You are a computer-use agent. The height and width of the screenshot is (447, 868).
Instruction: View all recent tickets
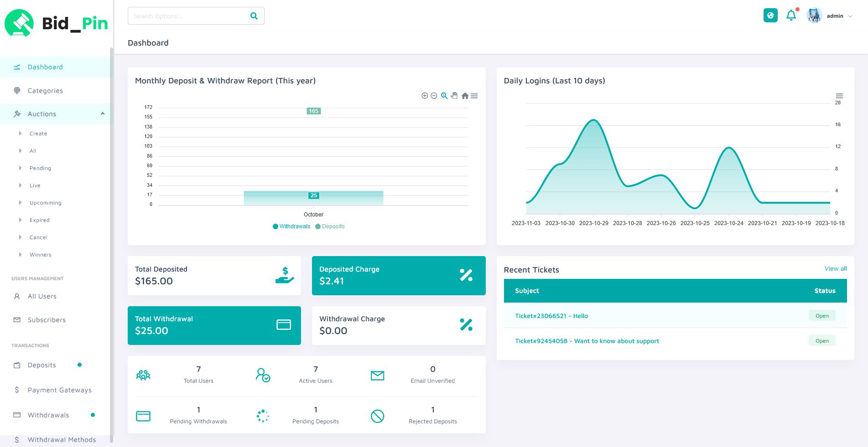click(x=835, y=269)
